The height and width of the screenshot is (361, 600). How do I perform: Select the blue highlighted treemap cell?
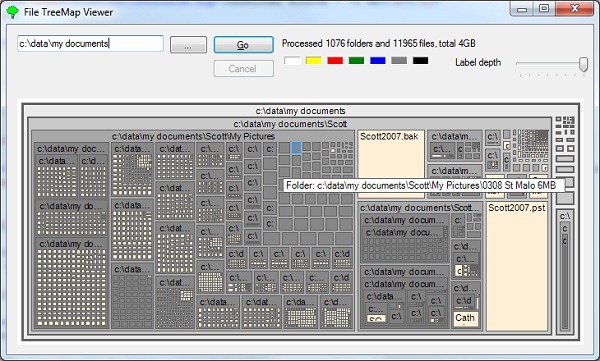coord(296,148)
